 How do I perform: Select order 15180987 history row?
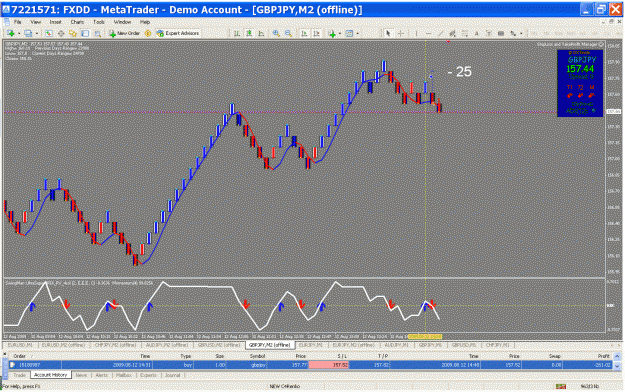(311, 365)
